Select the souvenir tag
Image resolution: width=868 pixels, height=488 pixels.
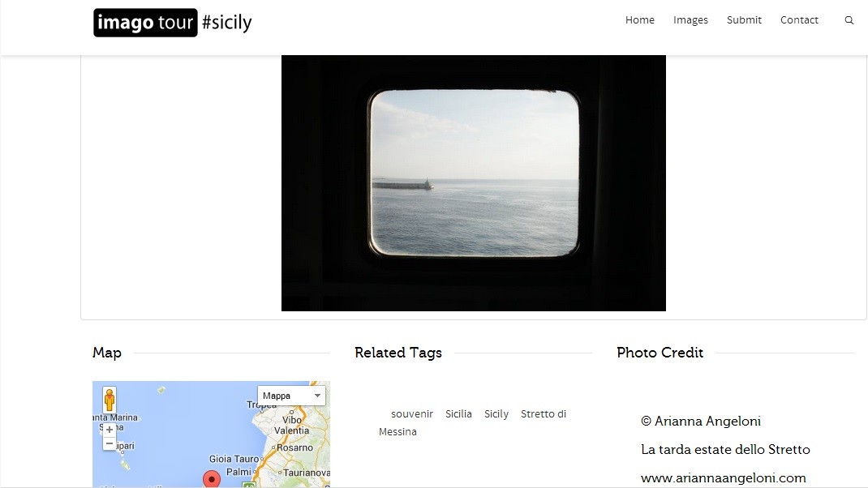(x=412, y=414)
